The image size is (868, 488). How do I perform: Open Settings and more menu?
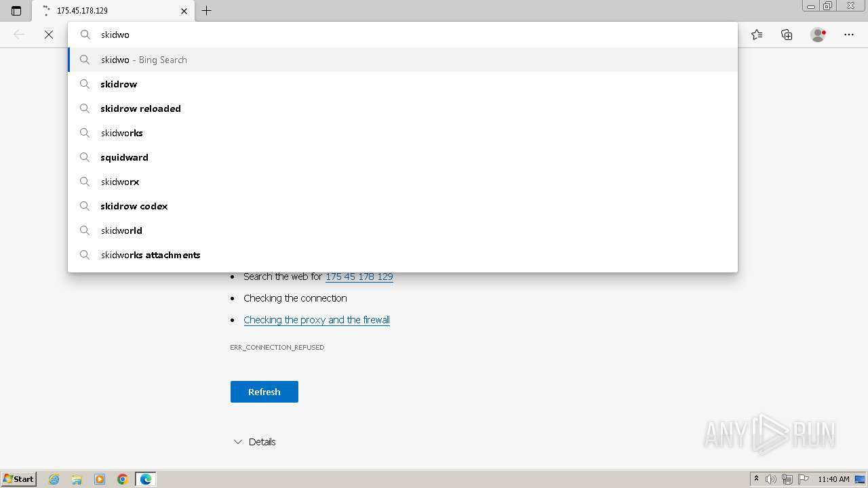click(849, 35)
